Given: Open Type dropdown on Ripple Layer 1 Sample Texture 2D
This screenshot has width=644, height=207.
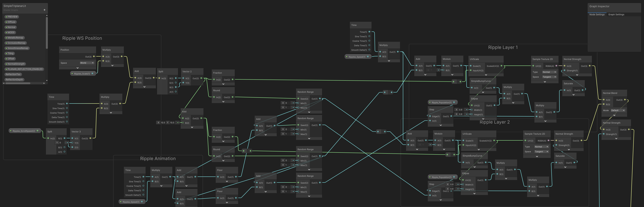Looking at the screenshot, I should (549, 72).
